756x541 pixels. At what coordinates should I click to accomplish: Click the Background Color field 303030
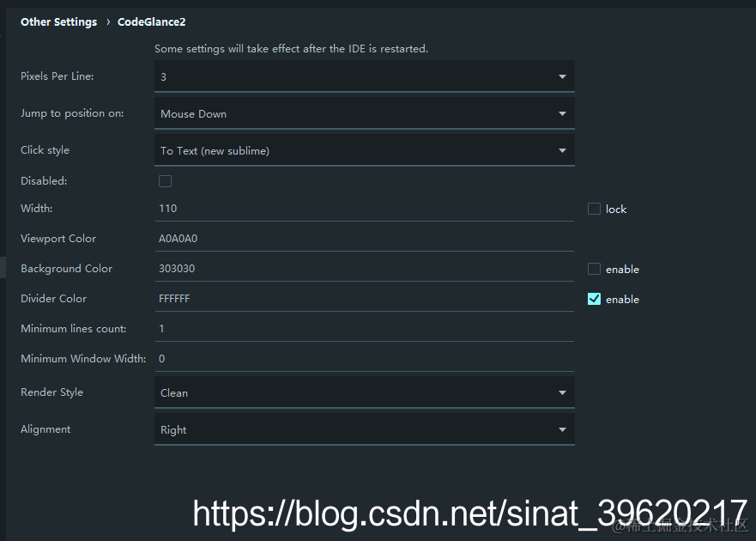365,269
